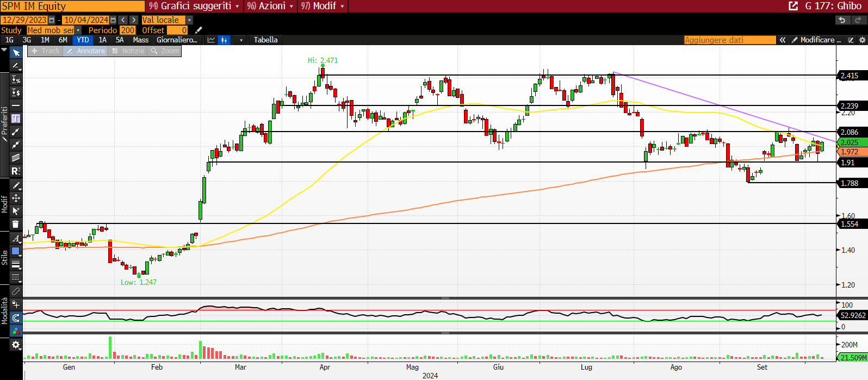868x380 pixels.
Task: Click the pencil icon next to Offset
Action: pos(199,30)
